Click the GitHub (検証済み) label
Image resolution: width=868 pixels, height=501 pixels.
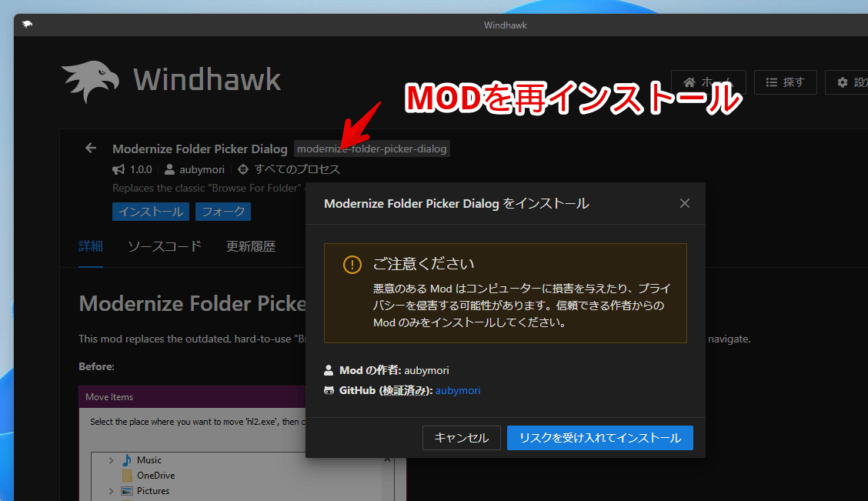click(x=386, y=390)
